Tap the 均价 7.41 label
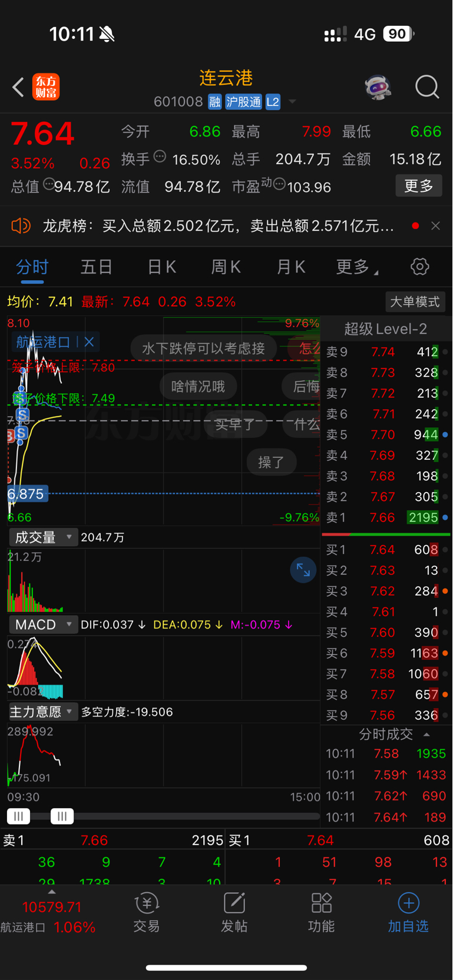The image size is (453, 980). tap(40, 302)
